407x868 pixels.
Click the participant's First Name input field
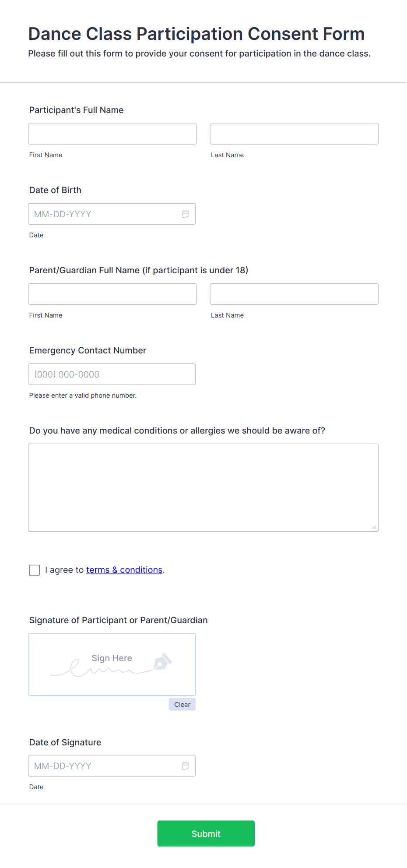pos(112,133)
